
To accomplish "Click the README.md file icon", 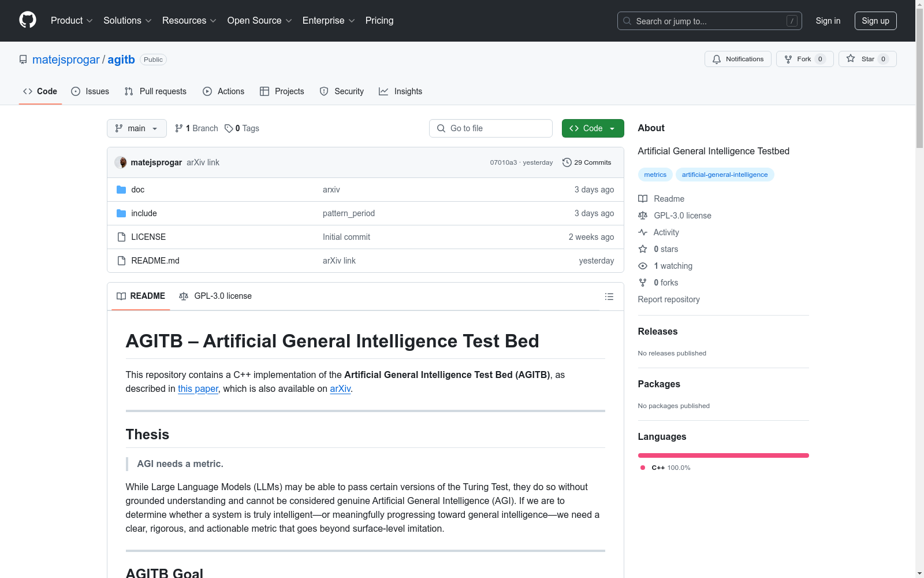I will 121,261.
